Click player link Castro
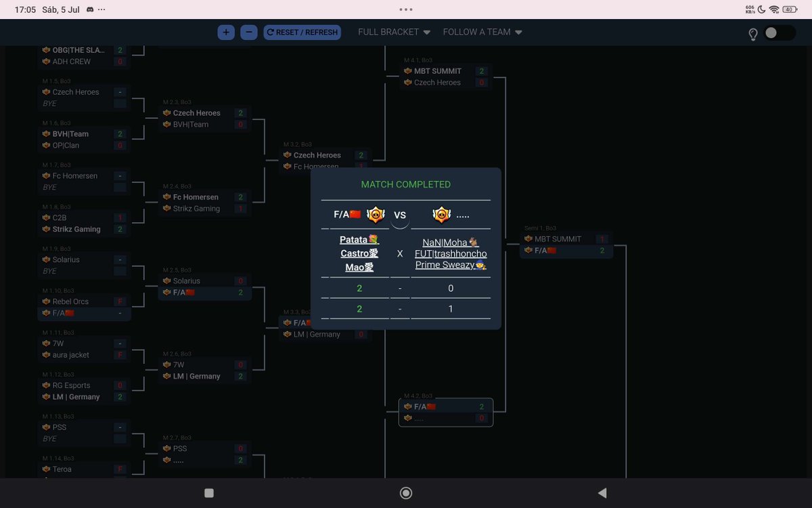The width and height of the screenshot is (812, 508). click(x=359, y=253)
